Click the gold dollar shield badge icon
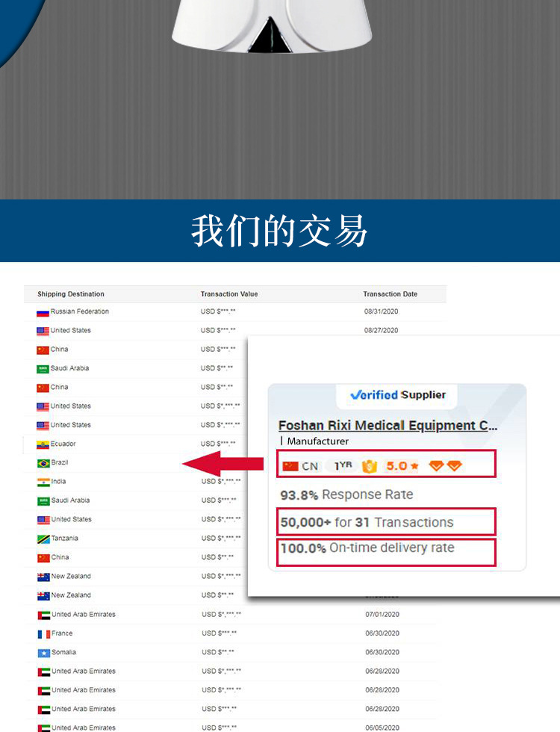This screenshot has height=732, width=560. tap(369, 466)
